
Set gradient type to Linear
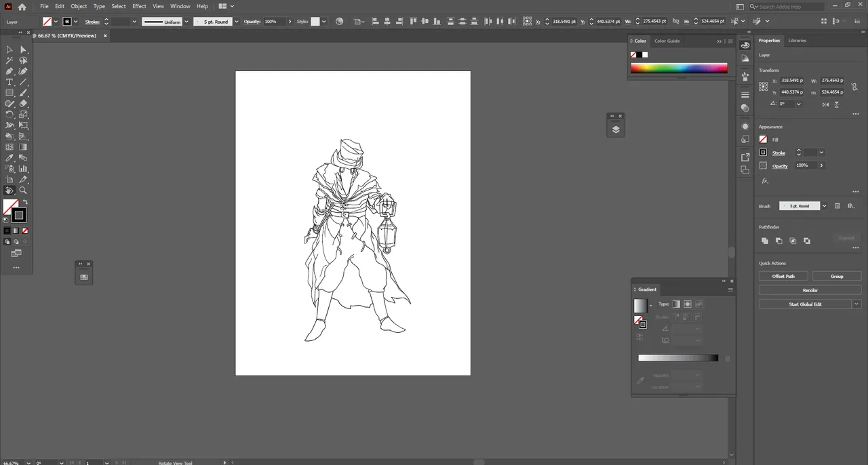click(676, 304)
